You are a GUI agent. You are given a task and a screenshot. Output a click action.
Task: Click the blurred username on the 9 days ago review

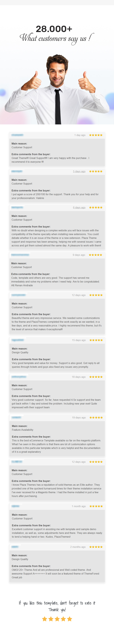[20, 255]
